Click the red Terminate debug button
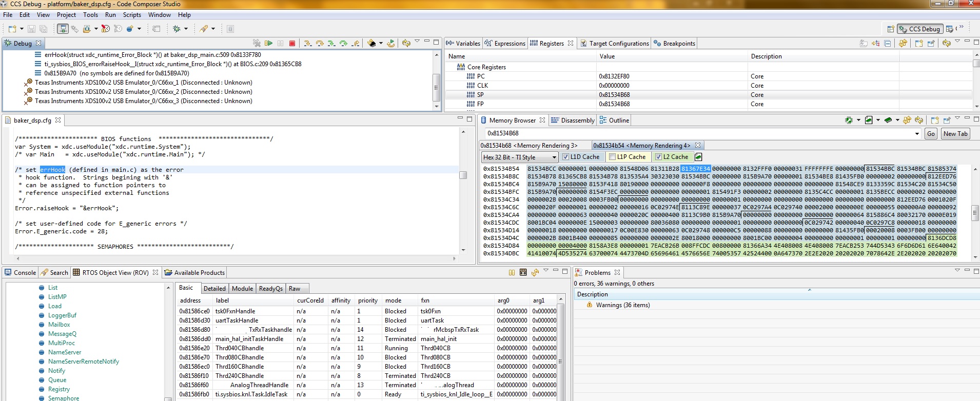The image size is (980, 401). 292,43
